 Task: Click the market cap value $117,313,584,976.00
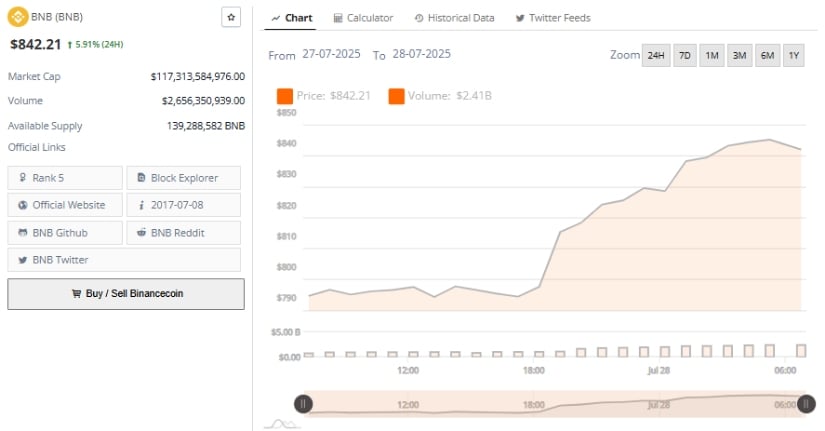198,77
